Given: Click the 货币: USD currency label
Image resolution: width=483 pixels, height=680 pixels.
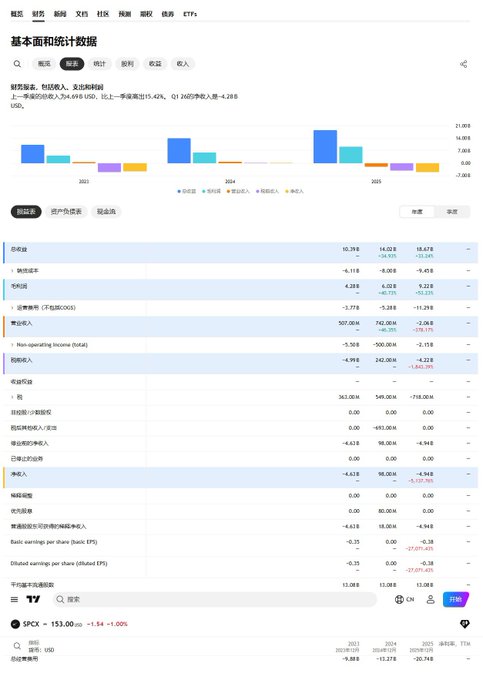Looking at the screenshot, I should coord(41,650).
